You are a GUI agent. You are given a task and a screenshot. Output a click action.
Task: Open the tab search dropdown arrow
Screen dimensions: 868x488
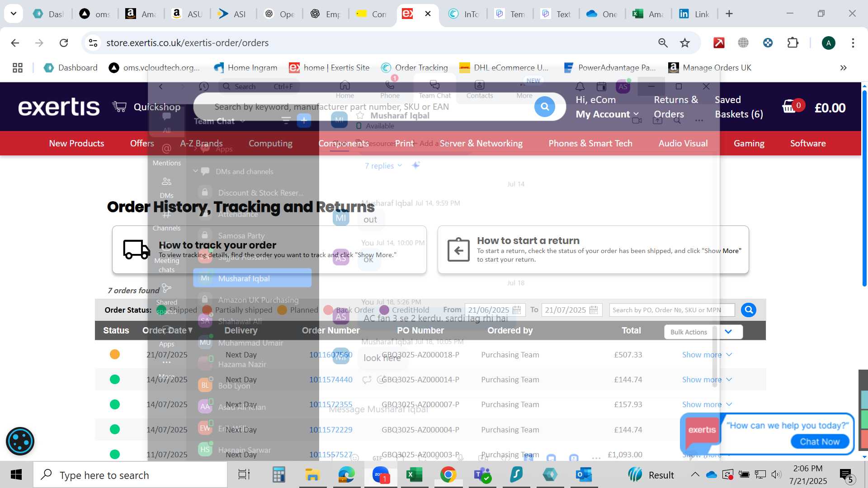[14, 14]
